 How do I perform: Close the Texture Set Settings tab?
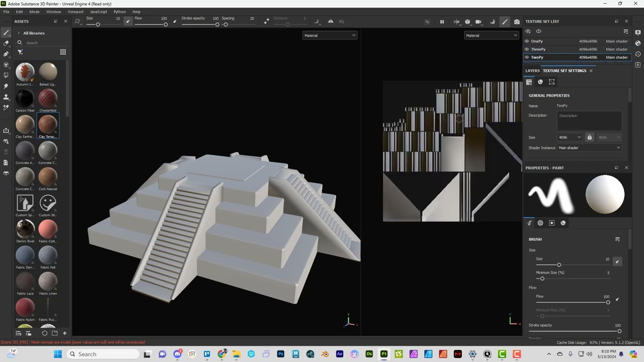click(x=591, y=71)
